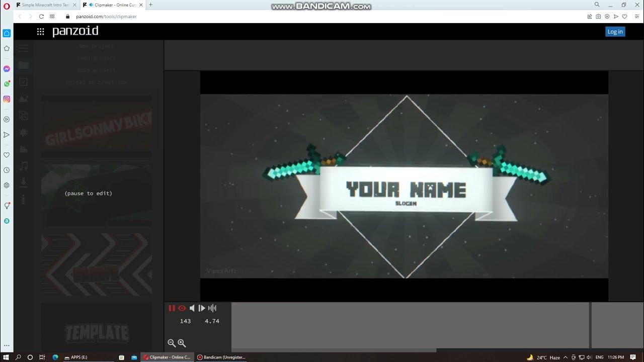Open Windows notification center
The width and height of the screenshot is (644, 362).
tap(633, 357)
